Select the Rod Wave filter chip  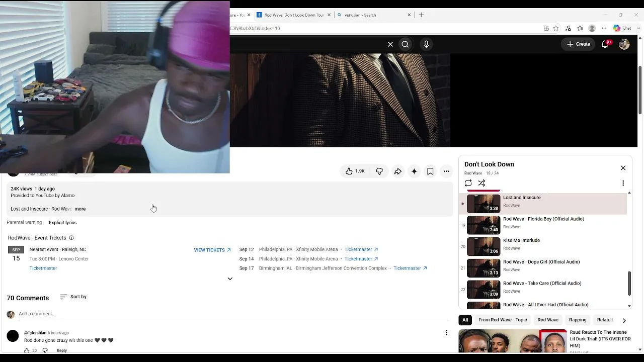coord(548,320)
